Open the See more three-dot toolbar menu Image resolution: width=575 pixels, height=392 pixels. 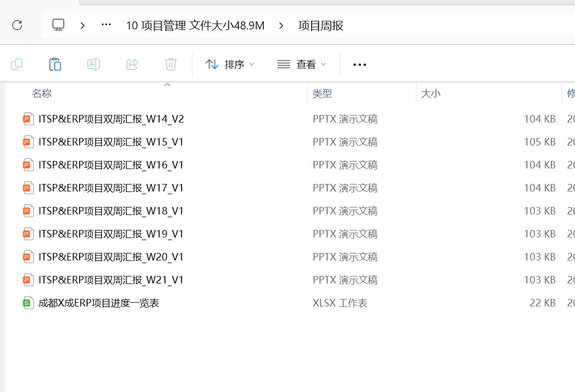pos(360,65)
